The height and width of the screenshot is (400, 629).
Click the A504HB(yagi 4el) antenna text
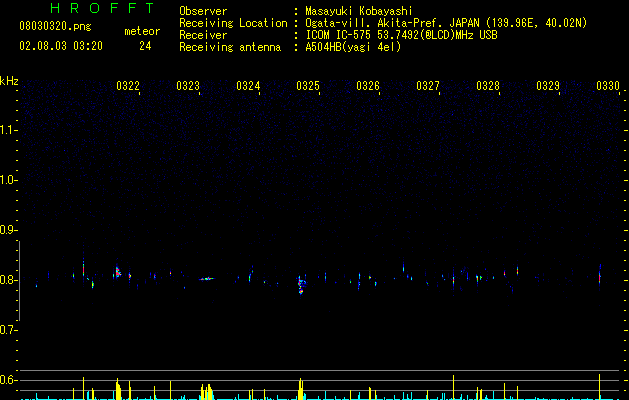pos(353,47)
